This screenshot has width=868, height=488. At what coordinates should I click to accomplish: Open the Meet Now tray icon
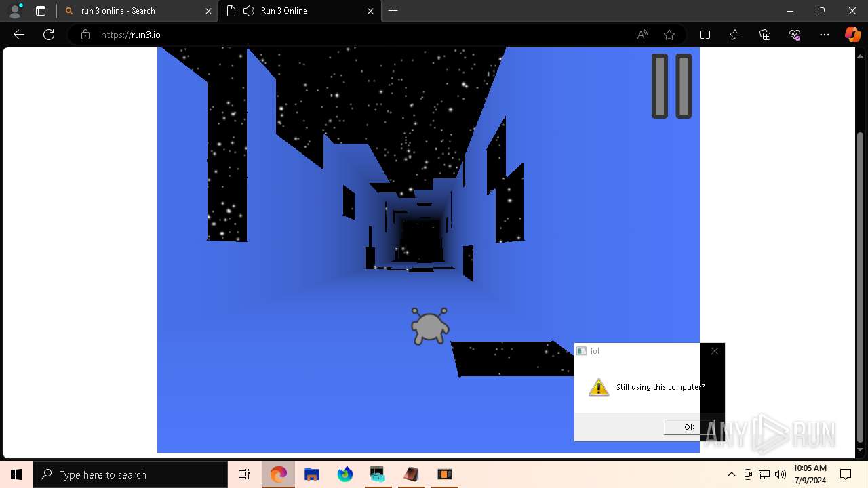click(748, 474)
